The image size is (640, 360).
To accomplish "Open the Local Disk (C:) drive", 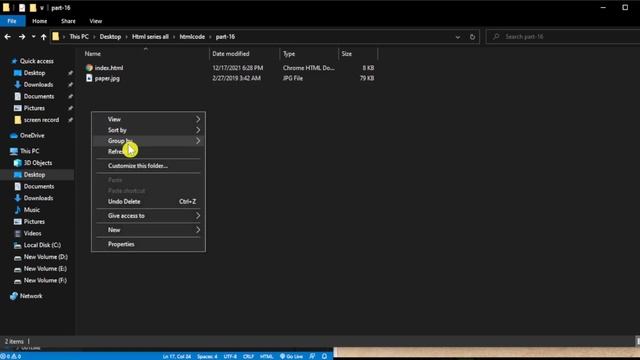I will [x=42, y=245].
